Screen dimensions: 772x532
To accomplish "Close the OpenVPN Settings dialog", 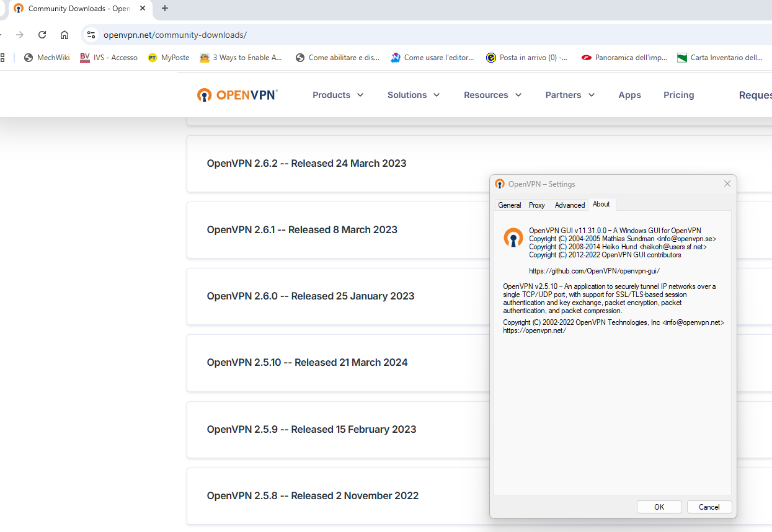I will click(x=727, y=184).
